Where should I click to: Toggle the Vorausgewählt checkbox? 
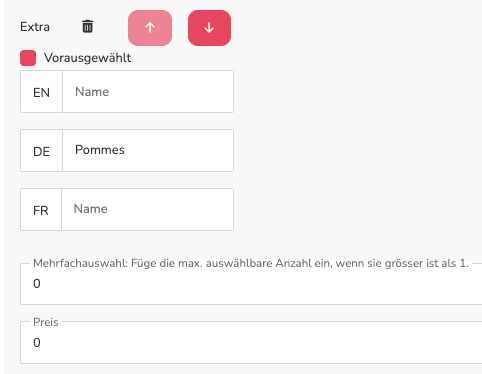28,58
